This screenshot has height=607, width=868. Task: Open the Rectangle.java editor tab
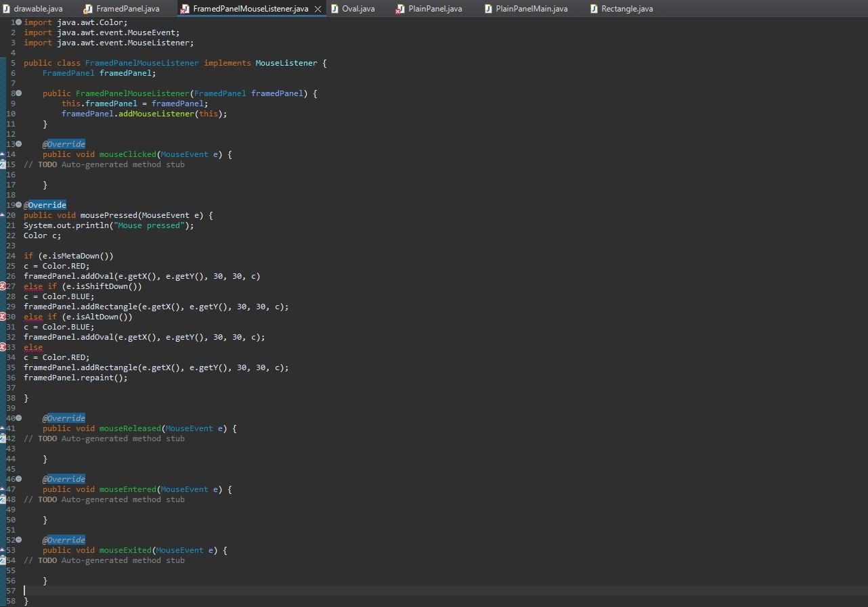[x=626, y=9]
